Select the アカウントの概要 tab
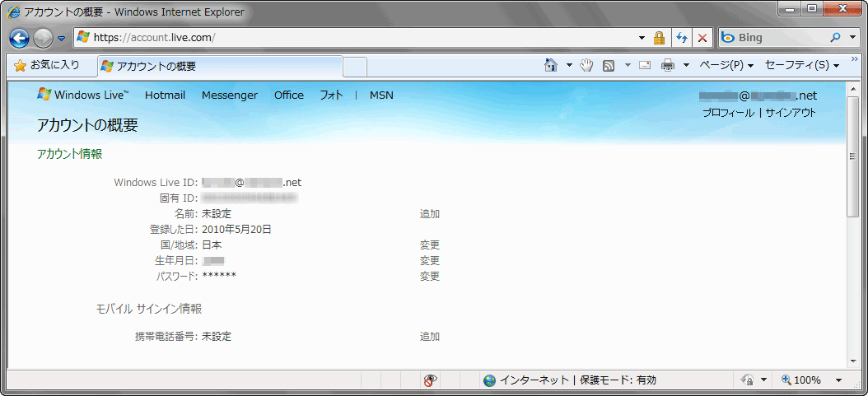The image size is (868, 396). tap(220, 67)
